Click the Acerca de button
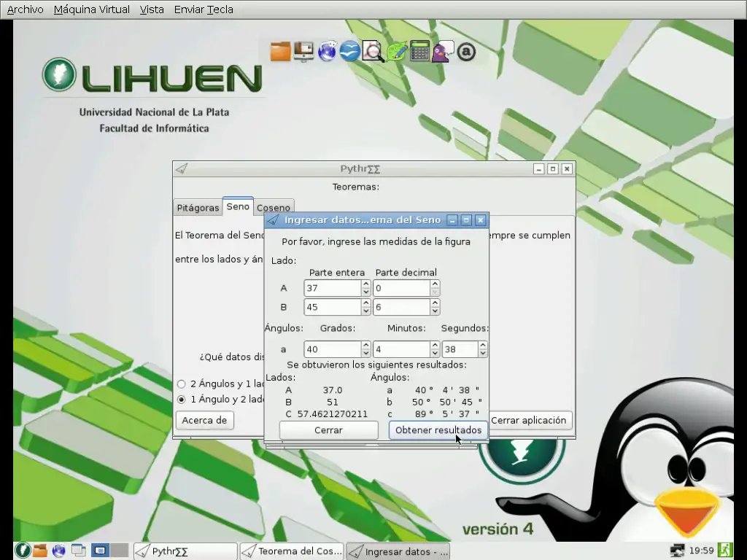 click(204, 421)
